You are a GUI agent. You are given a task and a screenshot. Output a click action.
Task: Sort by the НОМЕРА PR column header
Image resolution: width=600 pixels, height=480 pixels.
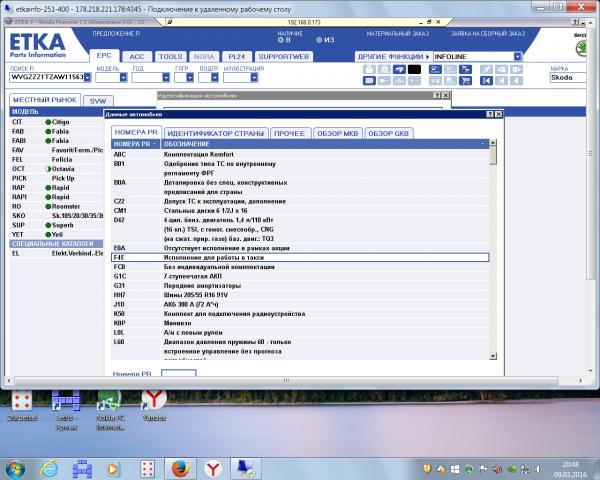(135, 144)
